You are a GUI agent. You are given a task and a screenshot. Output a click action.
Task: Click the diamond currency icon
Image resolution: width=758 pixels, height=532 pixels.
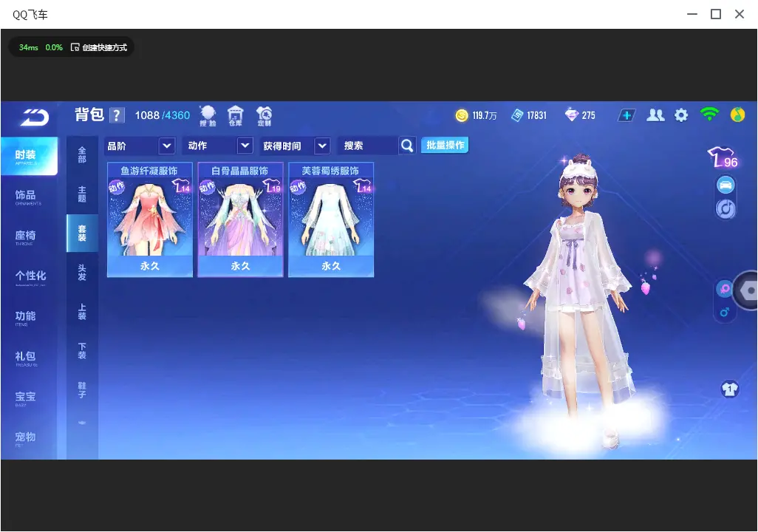tap(571, 115)
